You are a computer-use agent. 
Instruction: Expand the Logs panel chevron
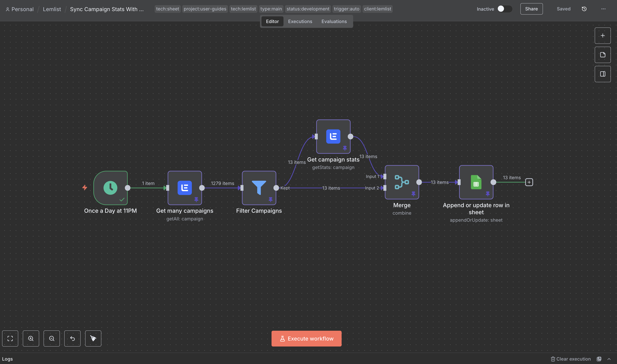(x=609, y=359)
